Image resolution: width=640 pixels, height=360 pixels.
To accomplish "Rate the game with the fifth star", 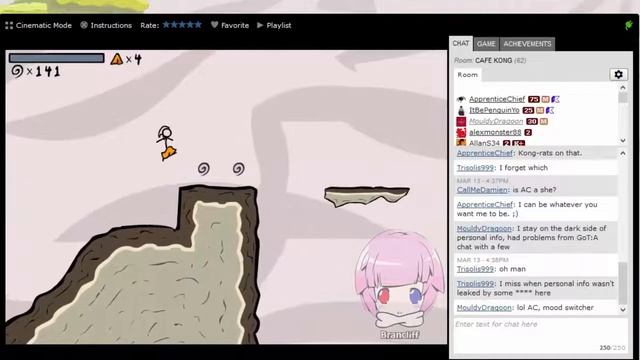I will tap(198, 25).
